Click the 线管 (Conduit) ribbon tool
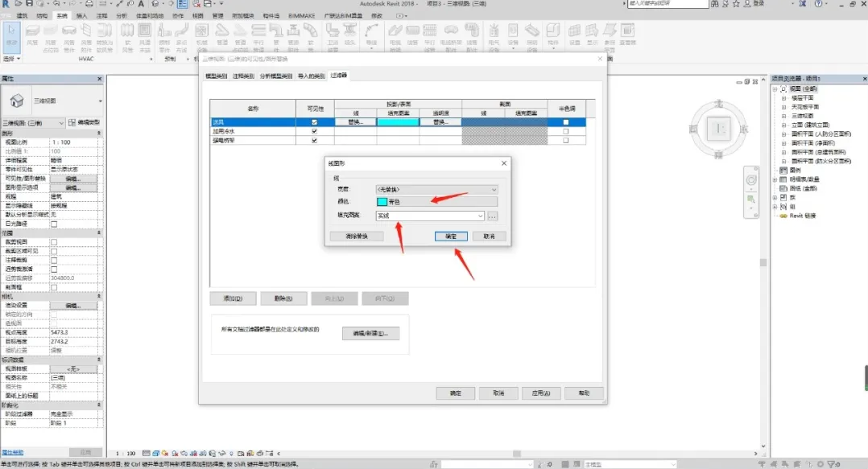This screenshot has width=868, height=469. (x=412, y=35)
